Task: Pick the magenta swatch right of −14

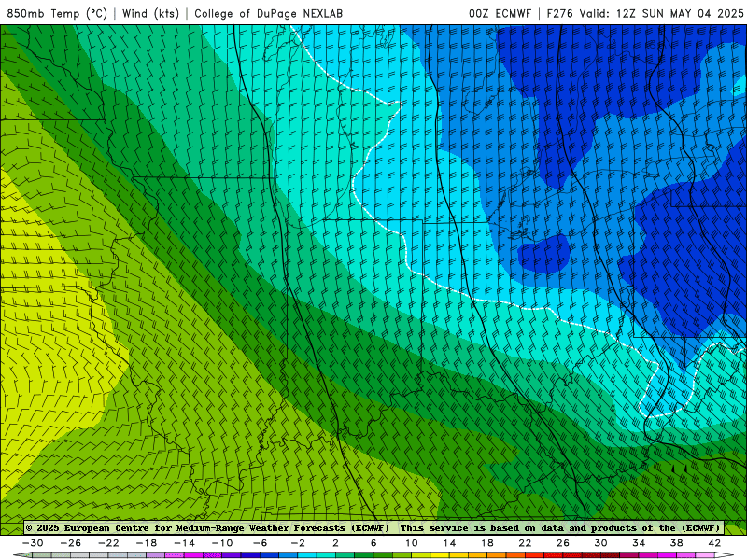Action: pyautogui.click(x=194, y=555)
